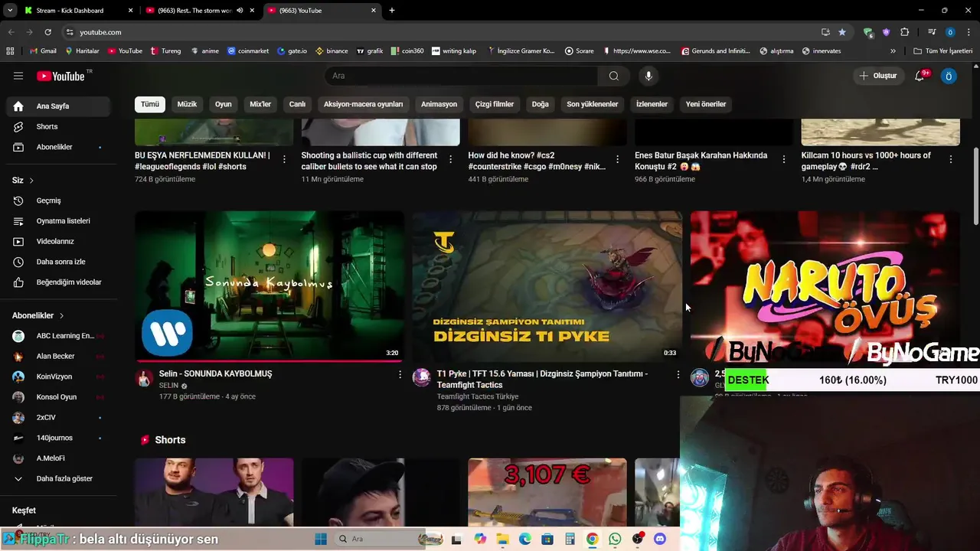Viewport: 980px width, 551px height.
Task: Select the Son yüklenenler filter chip
Action: click(x=592, y=104)
